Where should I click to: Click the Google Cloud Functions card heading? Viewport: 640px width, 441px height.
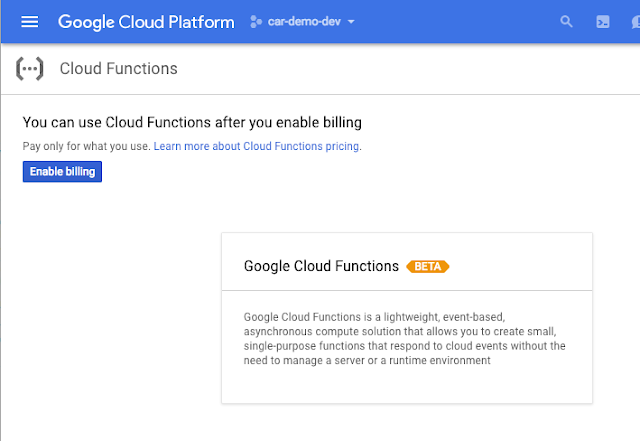pos(321,266)
